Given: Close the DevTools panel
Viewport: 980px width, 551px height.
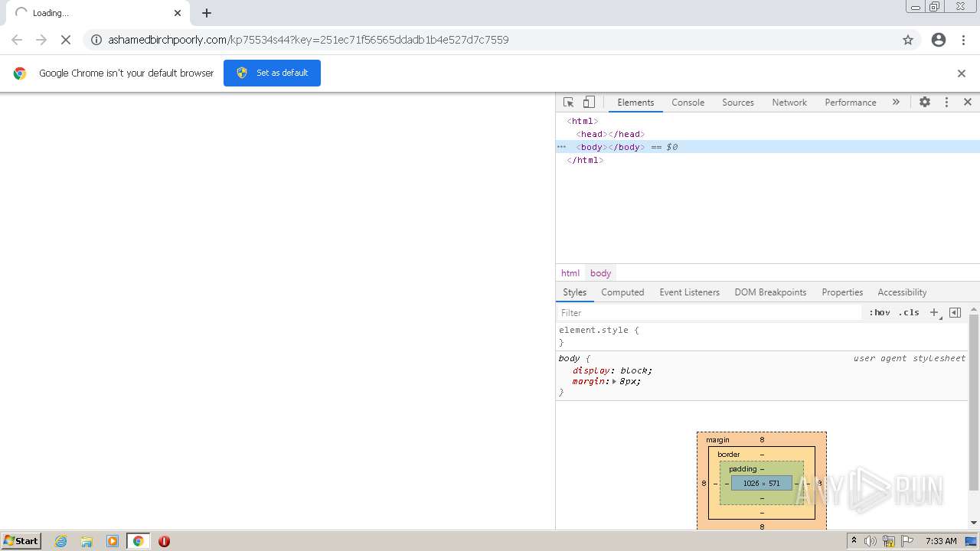Looking at the screenshot, I should (968, 102).
